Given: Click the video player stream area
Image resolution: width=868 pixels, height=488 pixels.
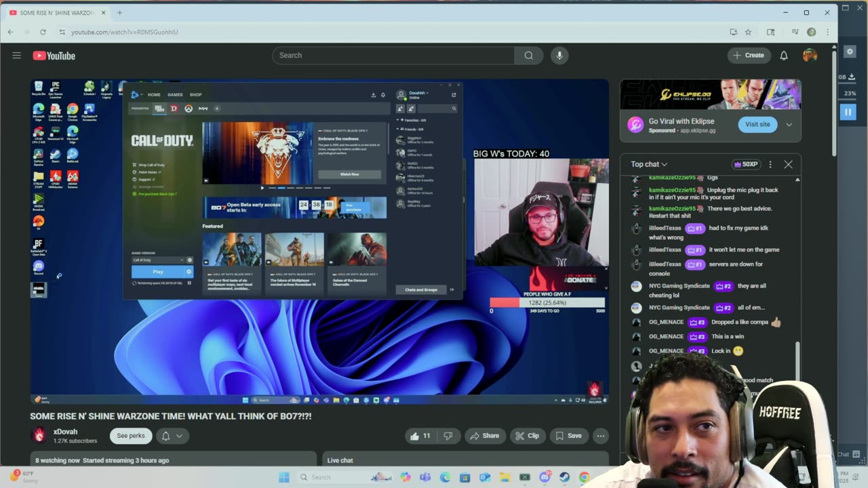Looking at the screenshot, I should 319,242.
